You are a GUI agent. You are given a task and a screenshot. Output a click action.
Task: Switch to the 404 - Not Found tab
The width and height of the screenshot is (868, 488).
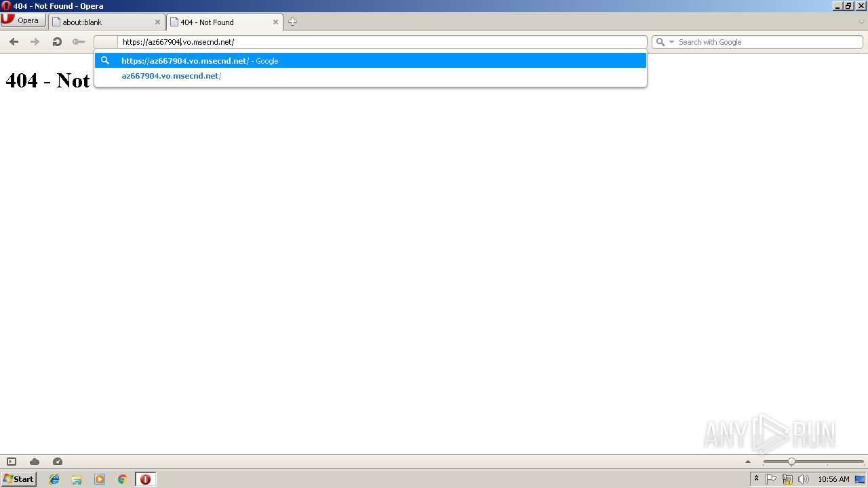tap(224, 22)
